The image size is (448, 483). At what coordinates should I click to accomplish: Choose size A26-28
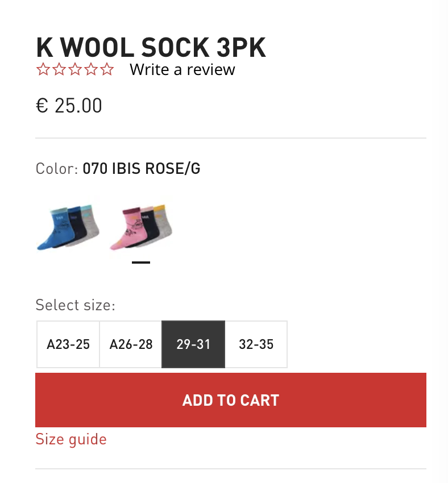coord(131,344)
